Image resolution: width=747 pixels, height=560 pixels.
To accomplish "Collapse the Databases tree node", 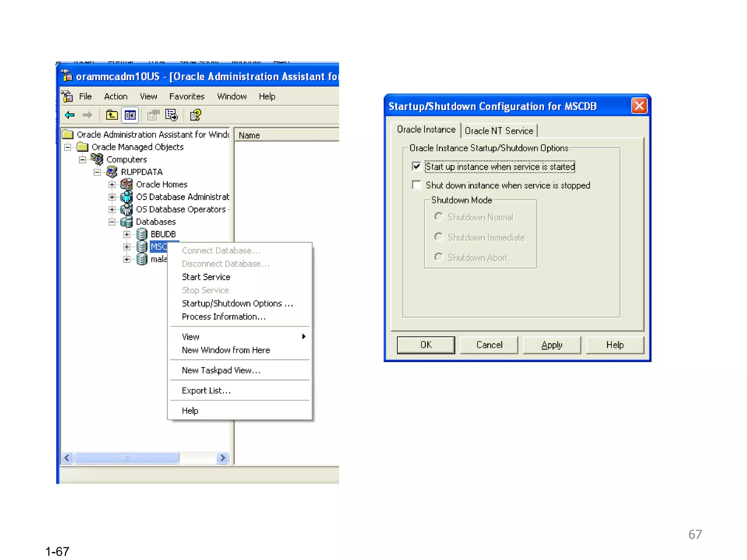I will (x=112, y=222).
